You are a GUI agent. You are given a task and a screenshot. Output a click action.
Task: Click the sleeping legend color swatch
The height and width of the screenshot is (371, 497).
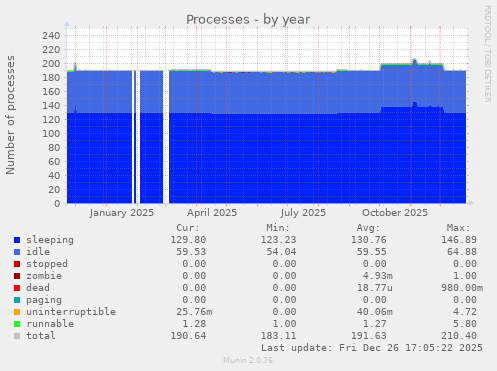[x=17, y=240]
